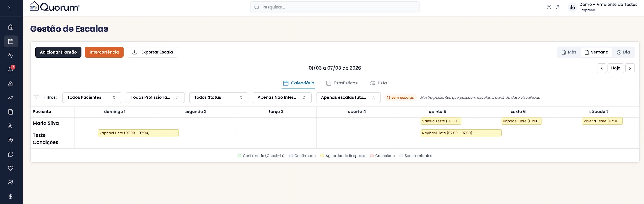The image size is (644, 204).
Task: Open Todos Status dropdown
Action: tap(219, 97)
